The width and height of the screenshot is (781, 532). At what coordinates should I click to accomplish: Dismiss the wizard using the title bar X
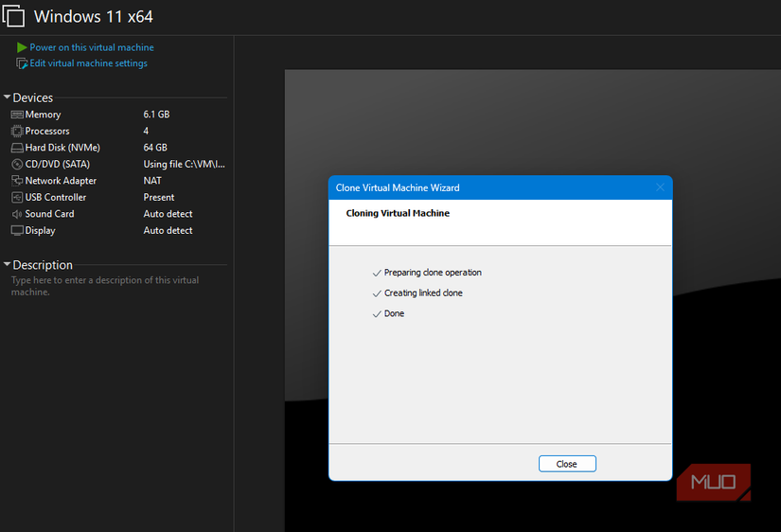[660, 187]
